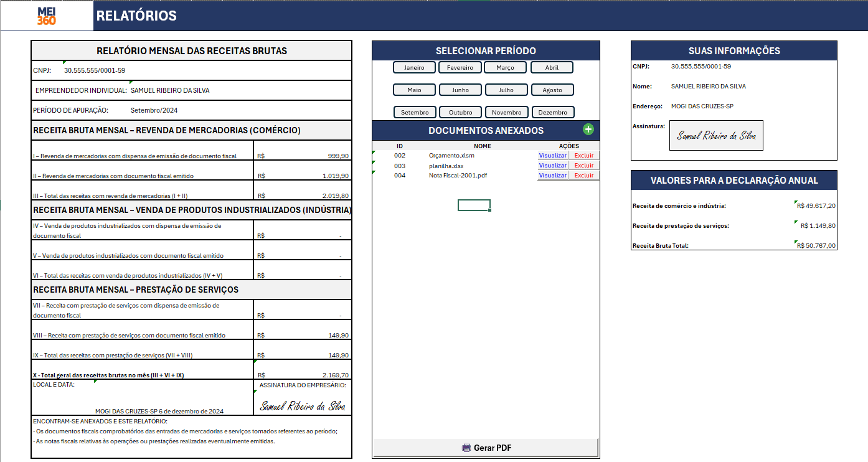Image resolution: width=868 pixels, height=462 pixels.
Task: Select the Agosto period button
Action: click(552, 90)
